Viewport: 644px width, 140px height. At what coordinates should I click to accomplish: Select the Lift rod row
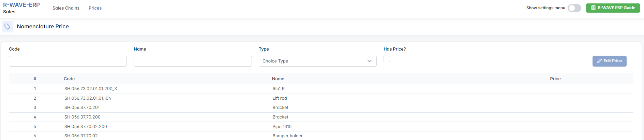(x=280, y=98)
